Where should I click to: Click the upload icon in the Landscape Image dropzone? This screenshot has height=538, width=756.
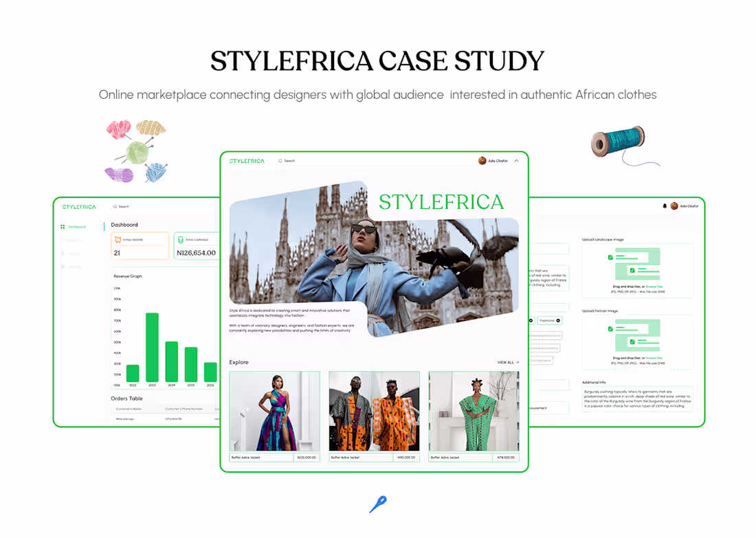tap(610, 257)
